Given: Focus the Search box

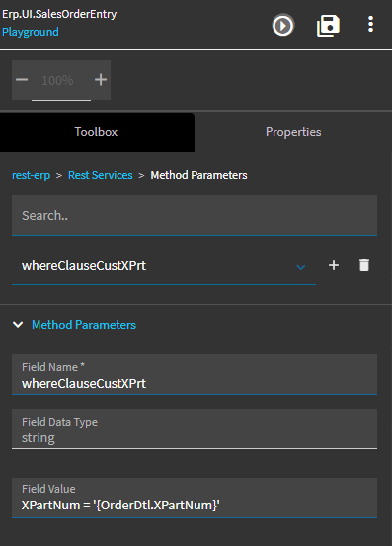Looking at the screenshot, I should [195, 215].
